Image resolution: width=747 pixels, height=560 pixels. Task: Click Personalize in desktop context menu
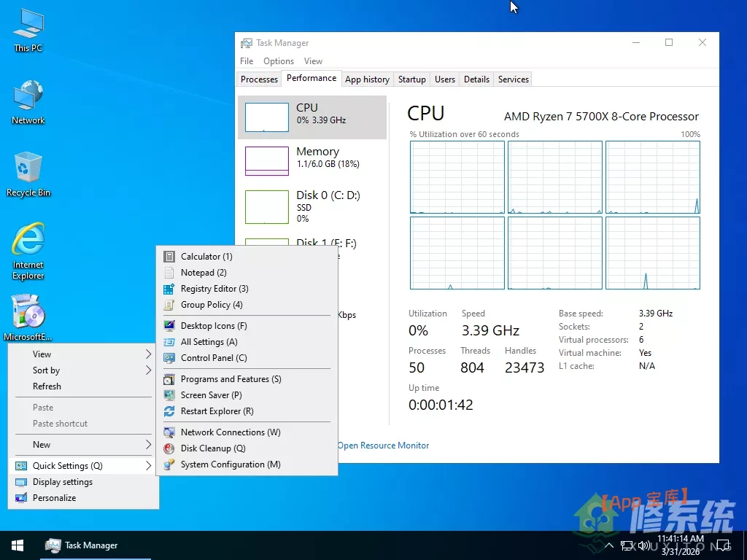point(55,498)
